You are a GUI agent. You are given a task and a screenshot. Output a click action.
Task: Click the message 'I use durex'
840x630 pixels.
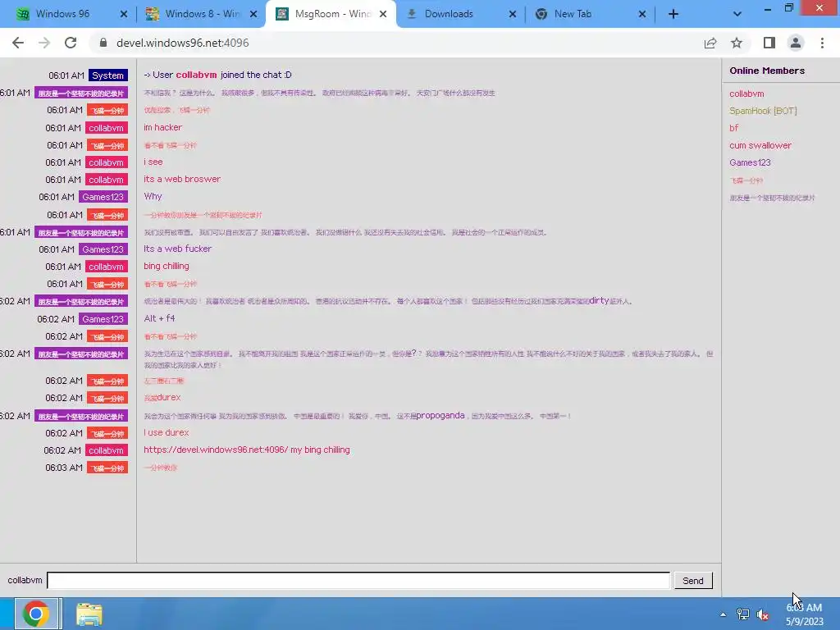point(166,432)
